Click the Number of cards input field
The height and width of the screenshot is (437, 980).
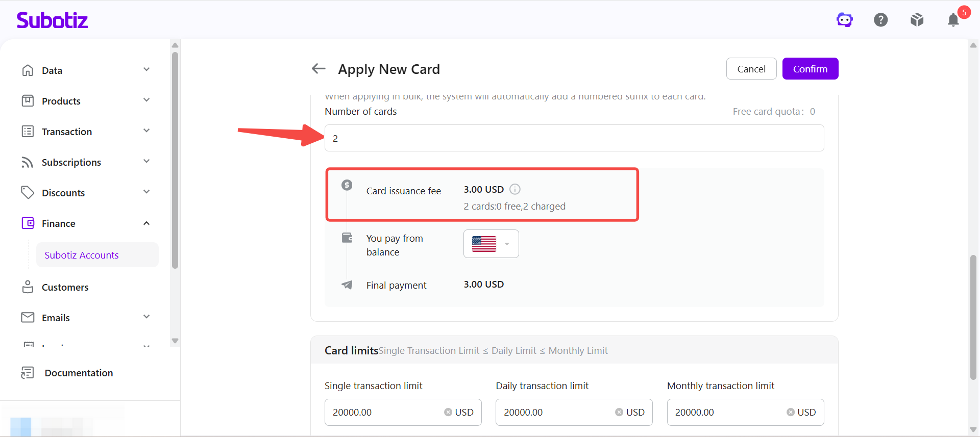[x=574, y=138]
